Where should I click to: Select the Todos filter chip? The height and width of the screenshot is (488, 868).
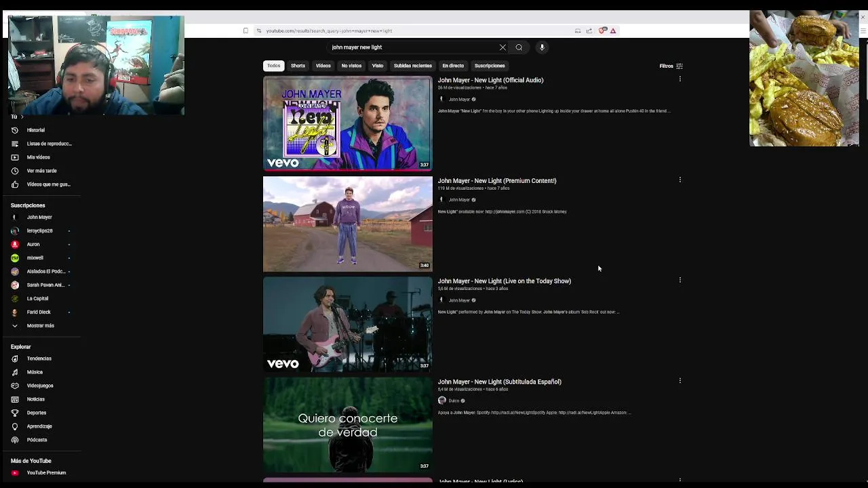273,66
